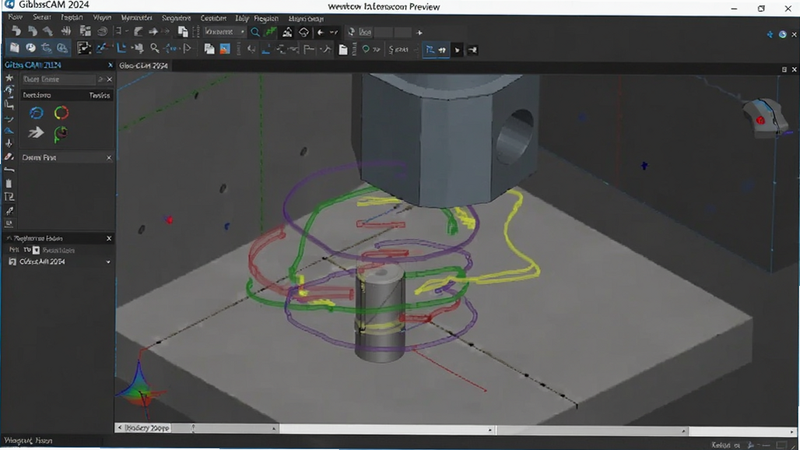Select the T2 text tool in left toolbar

coord(9,197)
